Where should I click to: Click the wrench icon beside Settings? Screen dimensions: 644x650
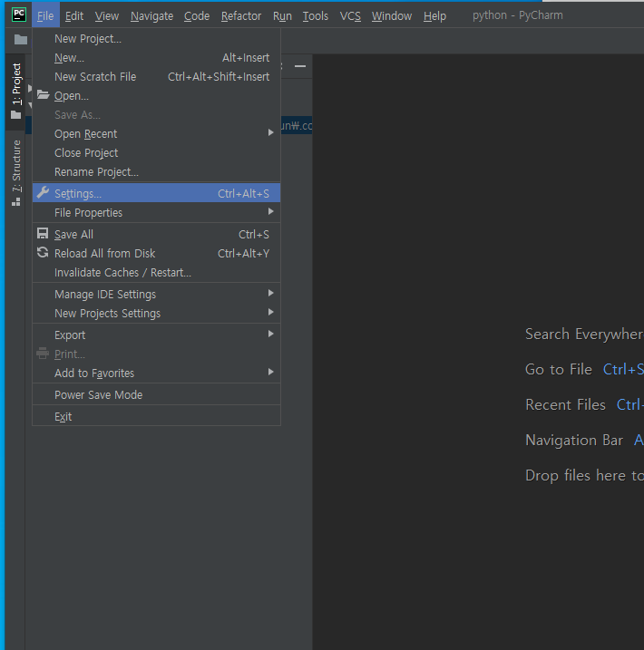[x=43, y=193]
